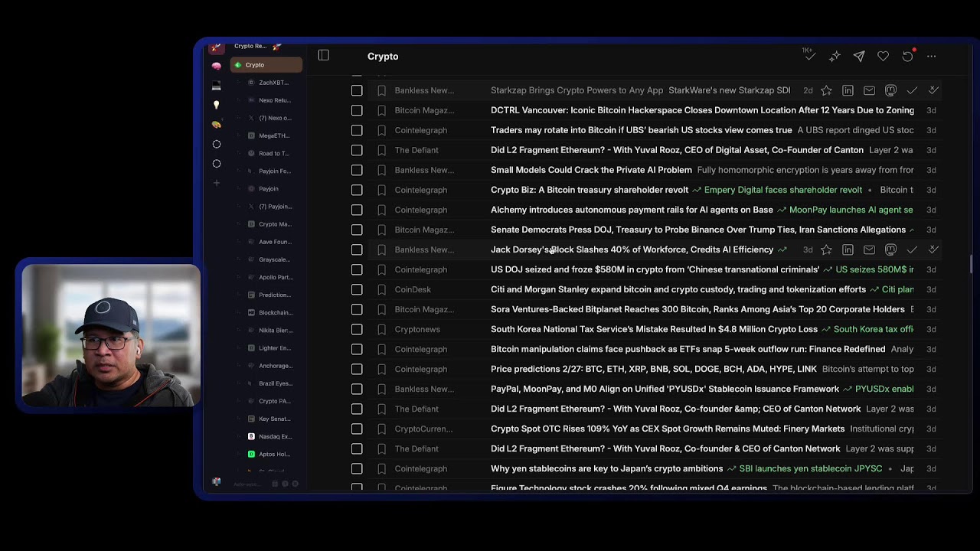
Task: Share Starkzap article to LinkedIn
Action: point(848,90)
